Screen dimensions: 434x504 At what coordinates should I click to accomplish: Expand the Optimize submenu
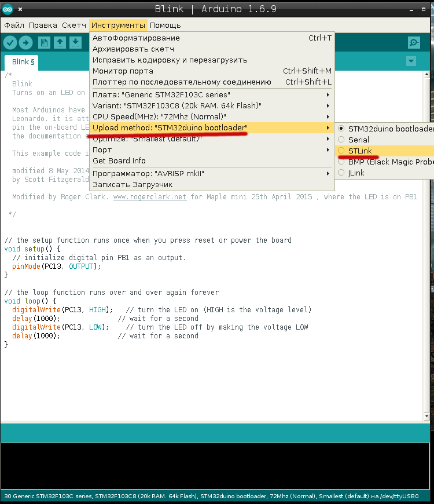click(x=212, y=139)
